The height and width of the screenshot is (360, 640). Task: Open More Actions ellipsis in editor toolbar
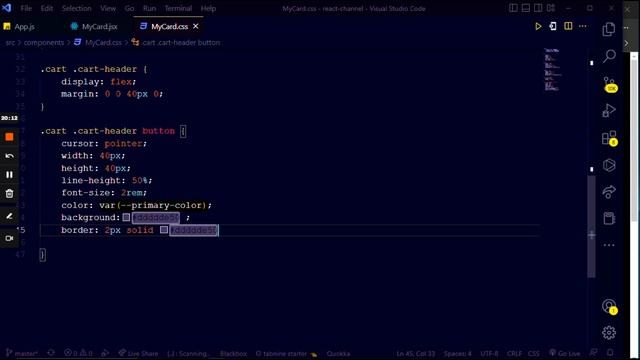pyautogui.click(x=582, y=27)
